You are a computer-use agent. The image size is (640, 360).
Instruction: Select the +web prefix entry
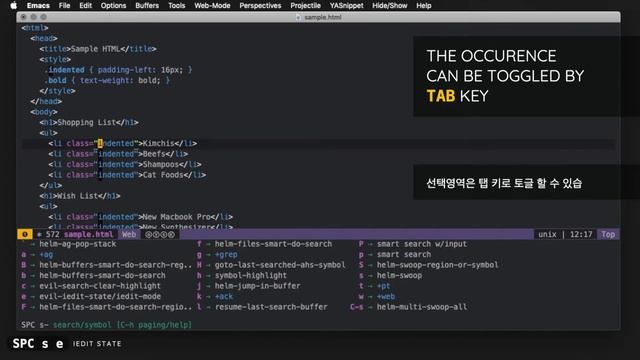386,296
